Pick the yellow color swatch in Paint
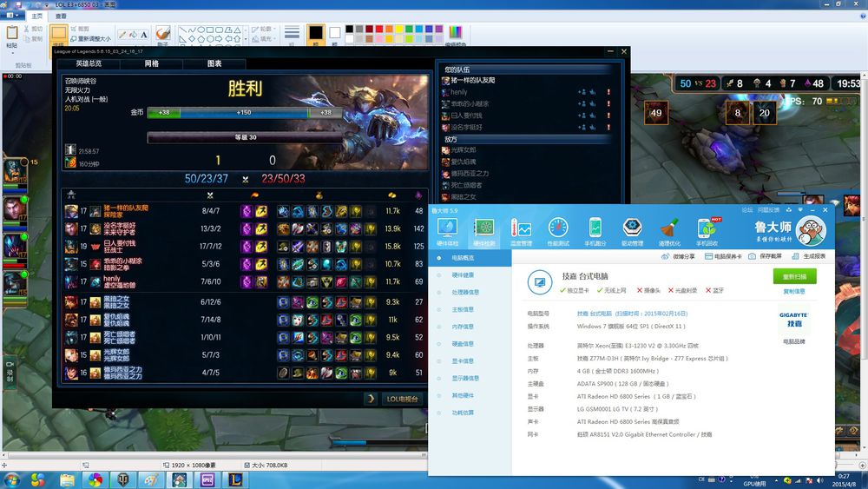868x489 pixels. pos(399,29)
